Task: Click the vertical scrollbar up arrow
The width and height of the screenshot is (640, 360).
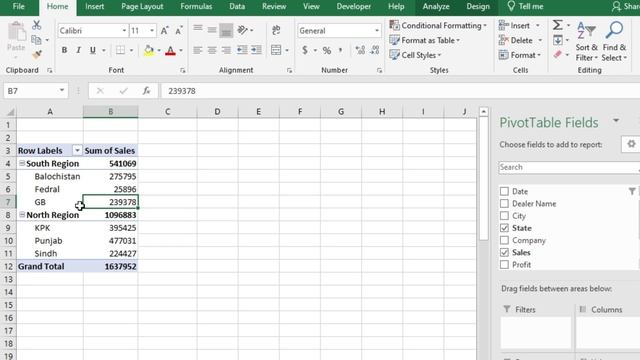Action: point(484,111)
